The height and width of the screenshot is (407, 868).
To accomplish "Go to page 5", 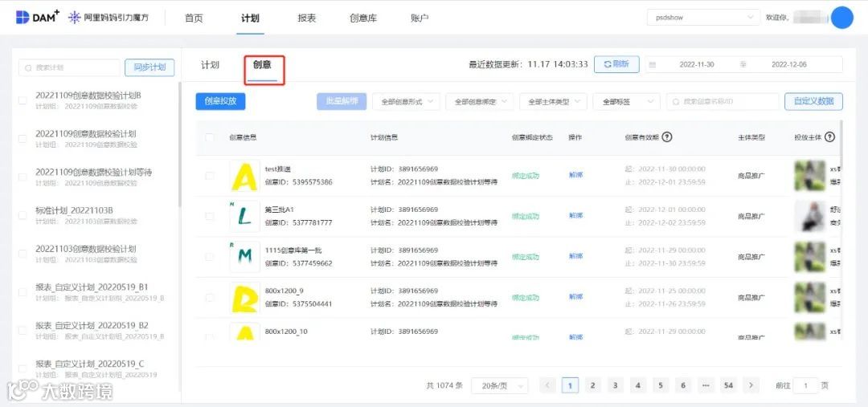I will (661, 385).
